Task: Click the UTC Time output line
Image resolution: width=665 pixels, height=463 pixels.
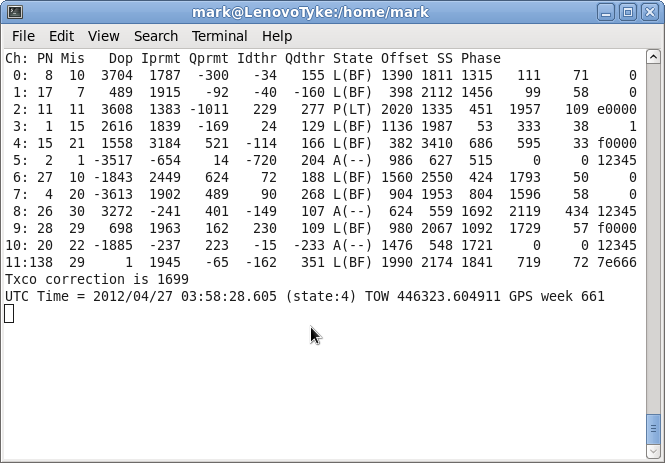Action: click(x=304, y=297)
